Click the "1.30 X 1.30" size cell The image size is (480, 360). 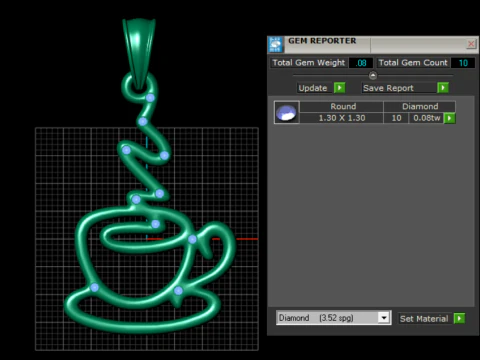pos(342,118)
